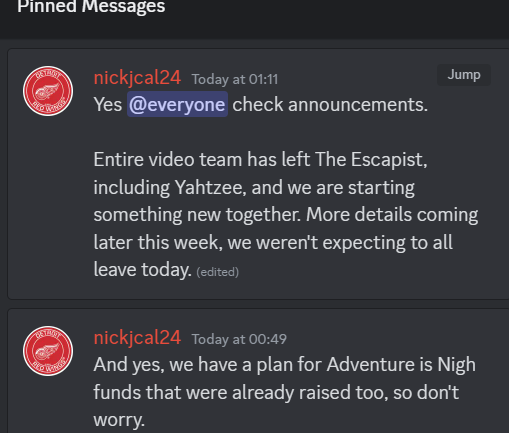Click username nickjcal24 on the 00:49 message
Viewport: 509px width, 433px height.
(x=137, y=338)
